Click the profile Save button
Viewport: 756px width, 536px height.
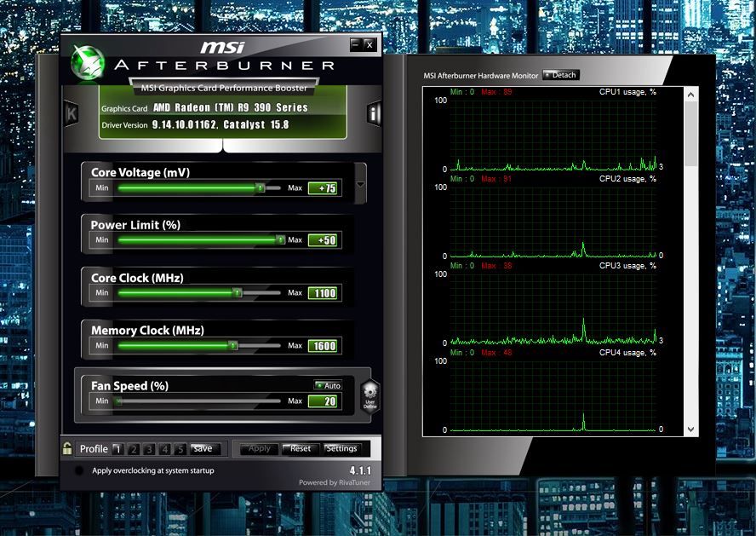(205, 449)
